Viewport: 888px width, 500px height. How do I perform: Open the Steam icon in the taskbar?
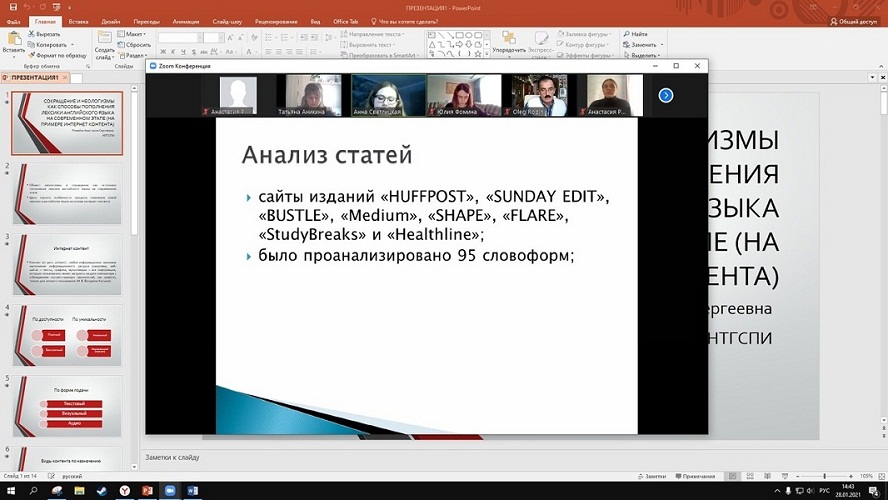(100, 491)
